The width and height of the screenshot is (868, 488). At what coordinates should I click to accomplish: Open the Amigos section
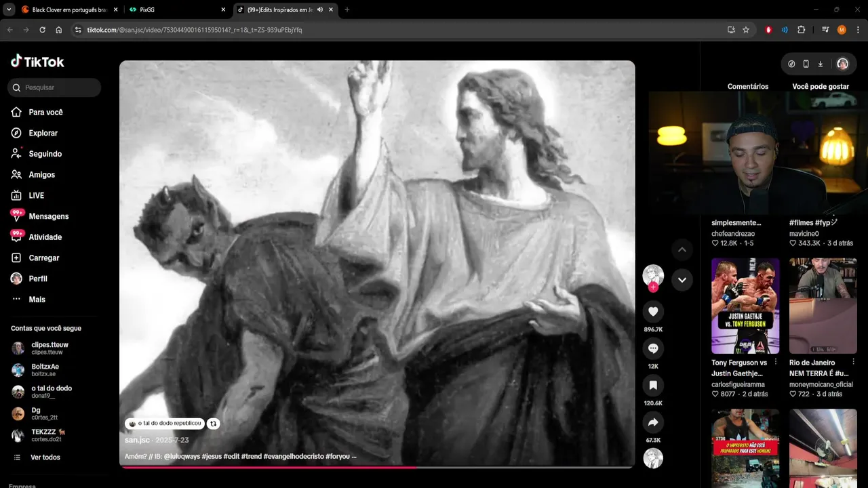tap(33, 175)
